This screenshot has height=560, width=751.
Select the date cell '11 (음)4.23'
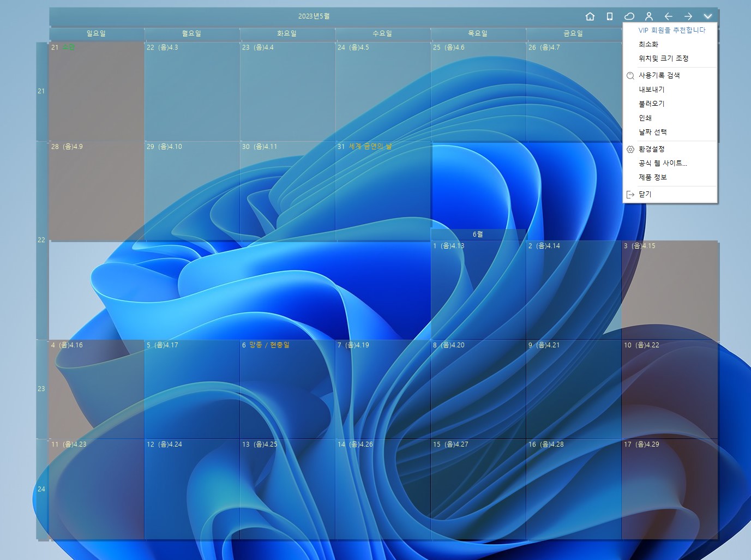click(x=97, y=489)
